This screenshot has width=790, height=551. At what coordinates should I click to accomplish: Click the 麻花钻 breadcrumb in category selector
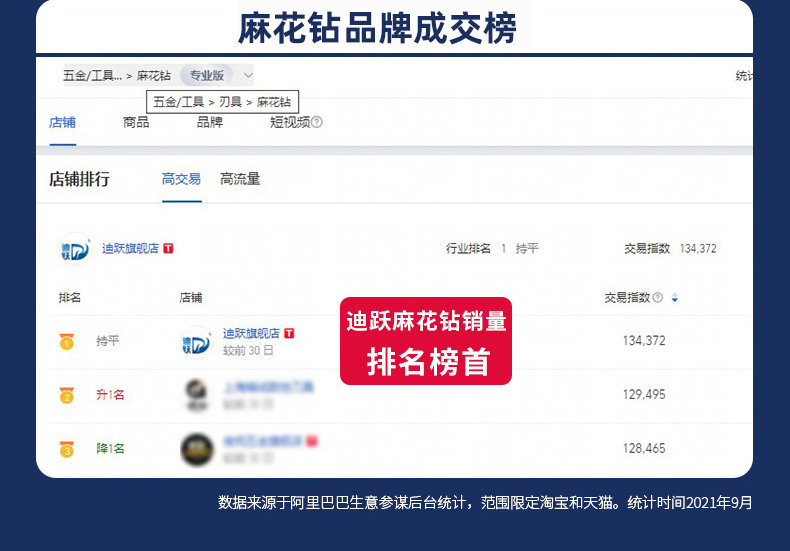(x=154, y=76)
